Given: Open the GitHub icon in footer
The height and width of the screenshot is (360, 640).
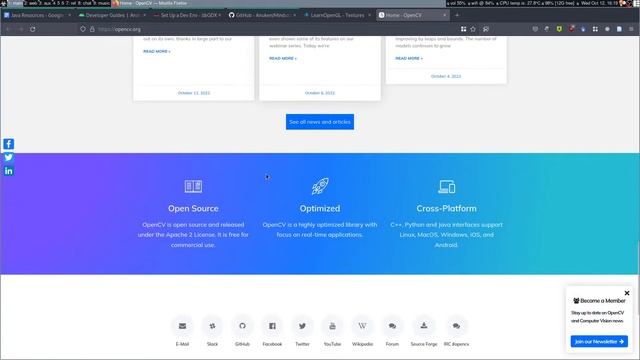Looking at the screenshot, I should 242,326.
